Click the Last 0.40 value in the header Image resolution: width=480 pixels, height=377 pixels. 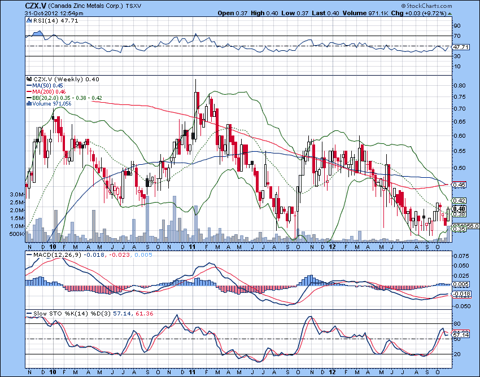point(325,13)
